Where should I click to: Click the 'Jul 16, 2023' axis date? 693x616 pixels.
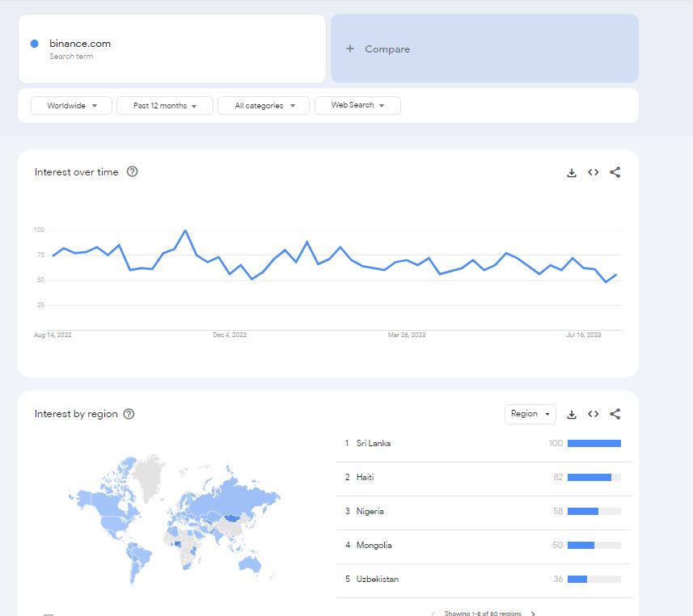tap(583, 335)
